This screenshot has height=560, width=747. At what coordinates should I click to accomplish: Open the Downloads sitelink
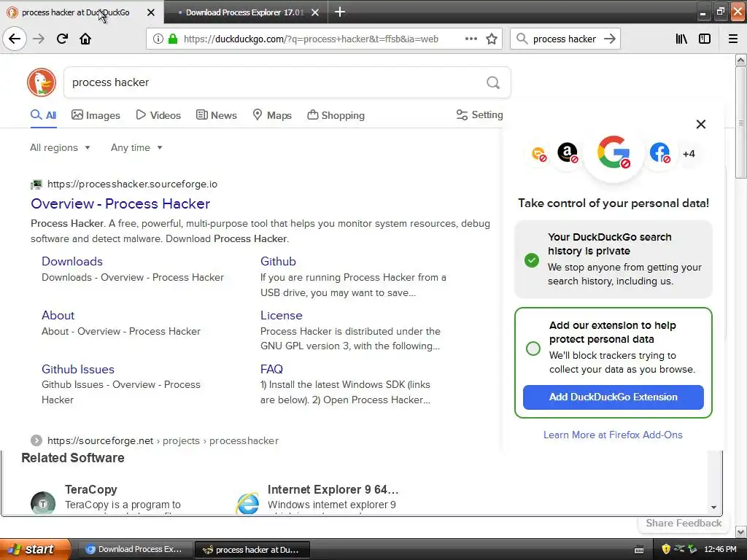(x=72, y=261)
